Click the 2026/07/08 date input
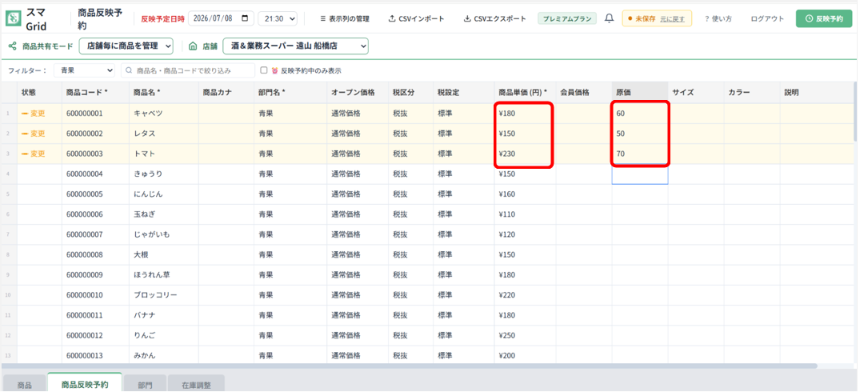 [x=221, y=19]
